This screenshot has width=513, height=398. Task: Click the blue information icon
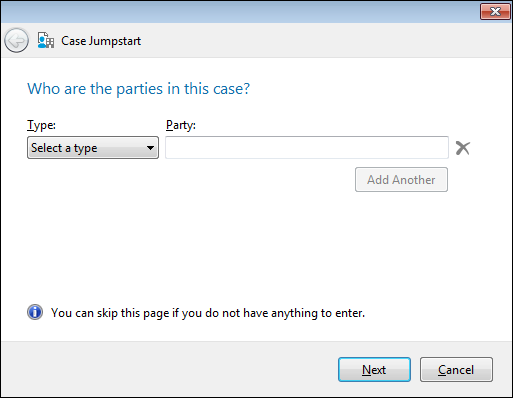click(x=35, y=312)
